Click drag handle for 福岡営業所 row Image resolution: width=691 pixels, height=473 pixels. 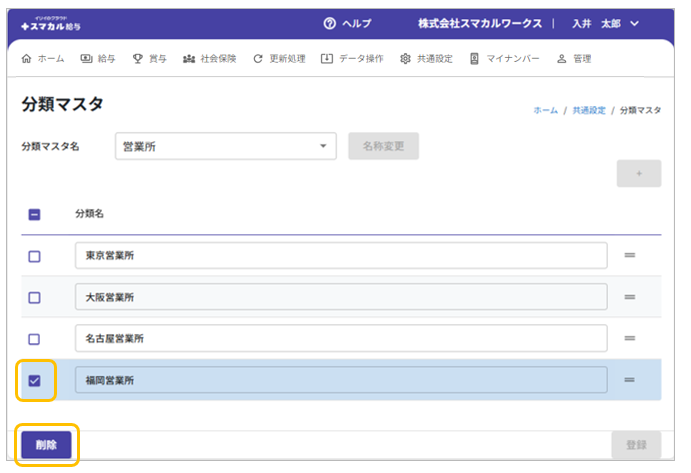coord(630,380)
